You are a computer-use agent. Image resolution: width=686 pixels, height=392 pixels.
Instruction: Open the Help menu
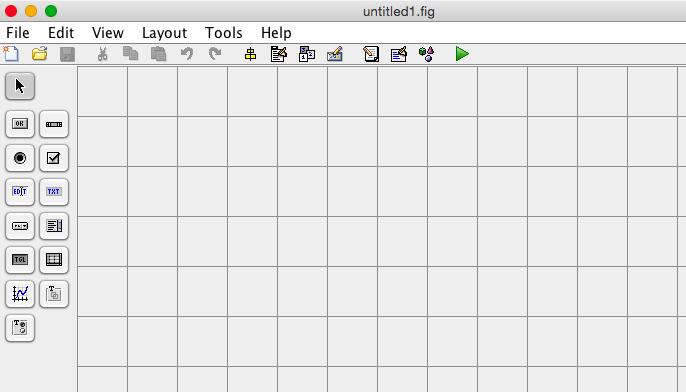(276, 33)
